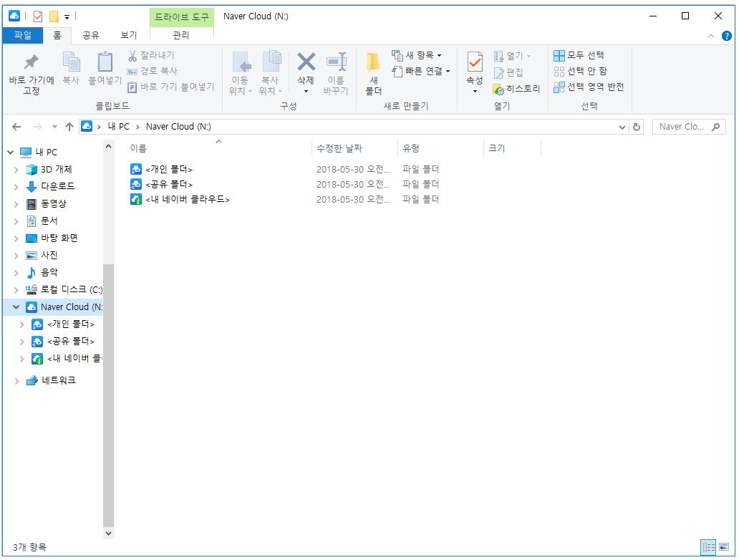Open the address bar history dropdown
The image size is (739, 560).
(x=622, y=127)
